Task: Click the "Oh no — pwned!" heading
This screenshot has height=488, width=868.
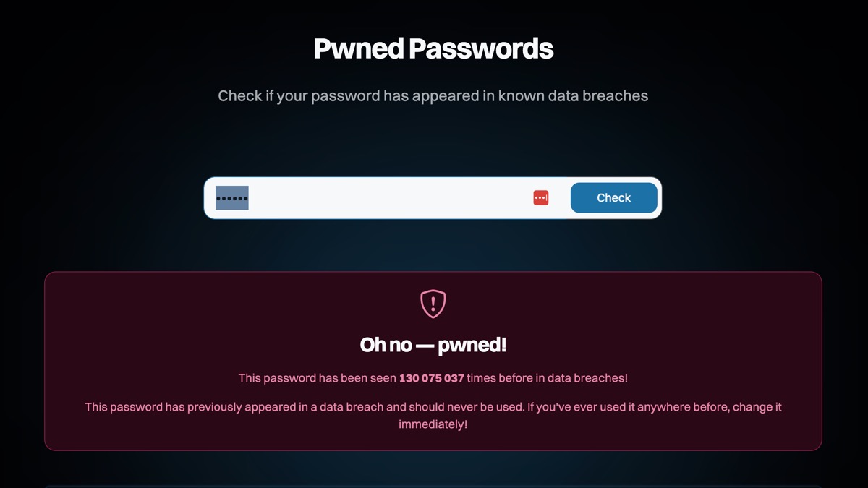Action: (433, 345)
